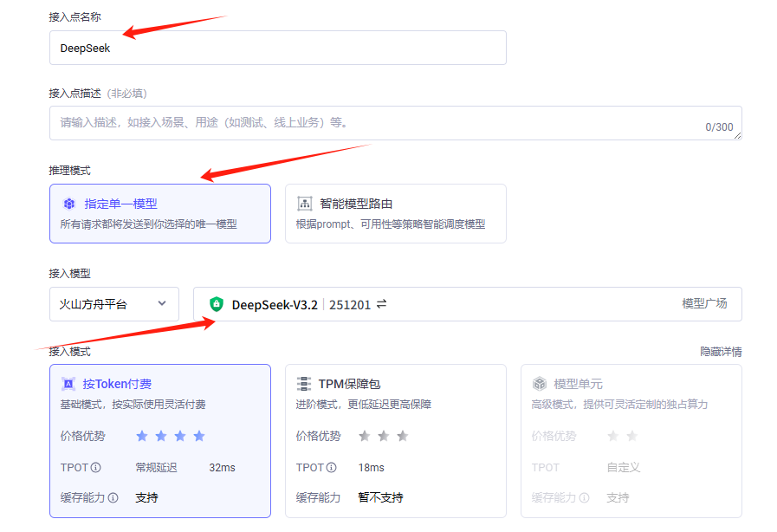The width and height of the screenshot is (777, 532).
Task: Click 暂不支持 cache text in TPM card
Action: [x=380, y=497]
